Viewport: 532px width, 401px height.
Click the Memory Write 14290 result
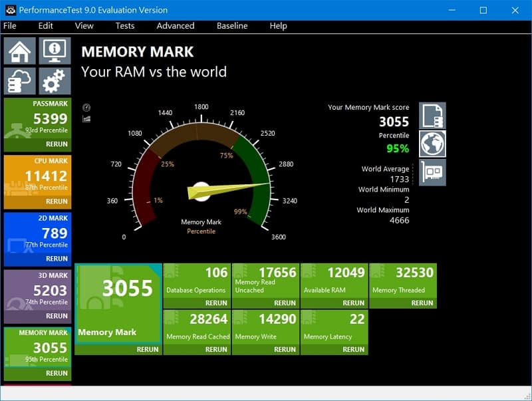[265, 327]
